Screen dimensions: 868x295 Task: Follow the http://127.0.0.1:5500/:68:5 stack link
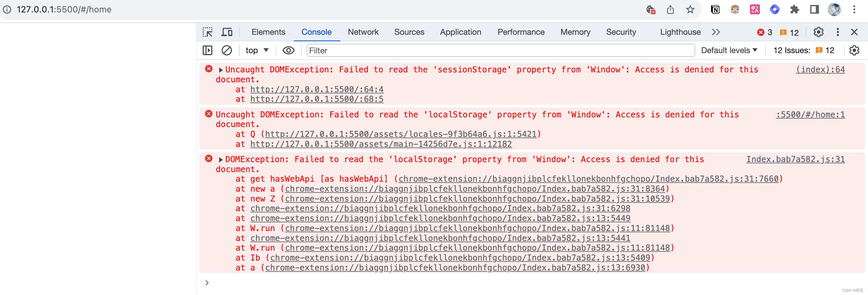point(317,99)
